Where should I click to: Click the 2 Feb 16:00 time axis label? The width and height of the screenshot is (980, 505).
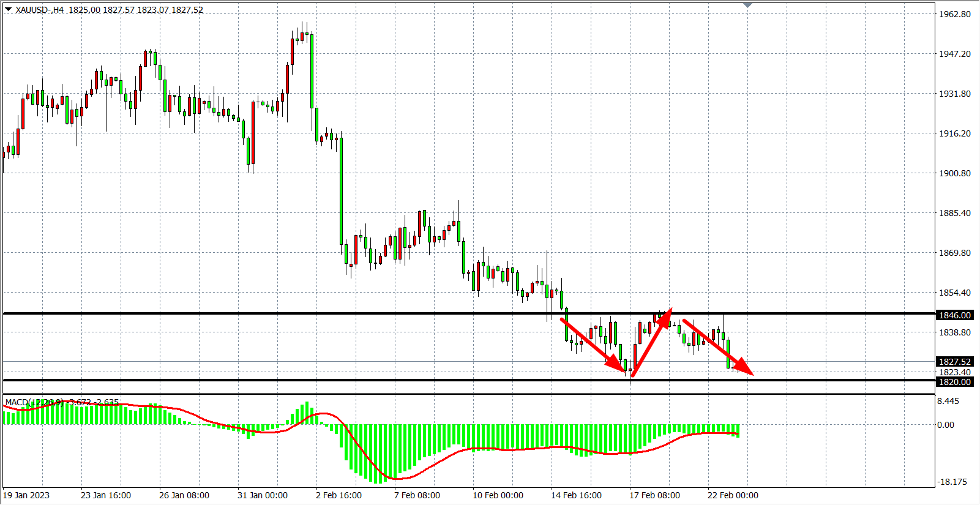click(339, 495)
